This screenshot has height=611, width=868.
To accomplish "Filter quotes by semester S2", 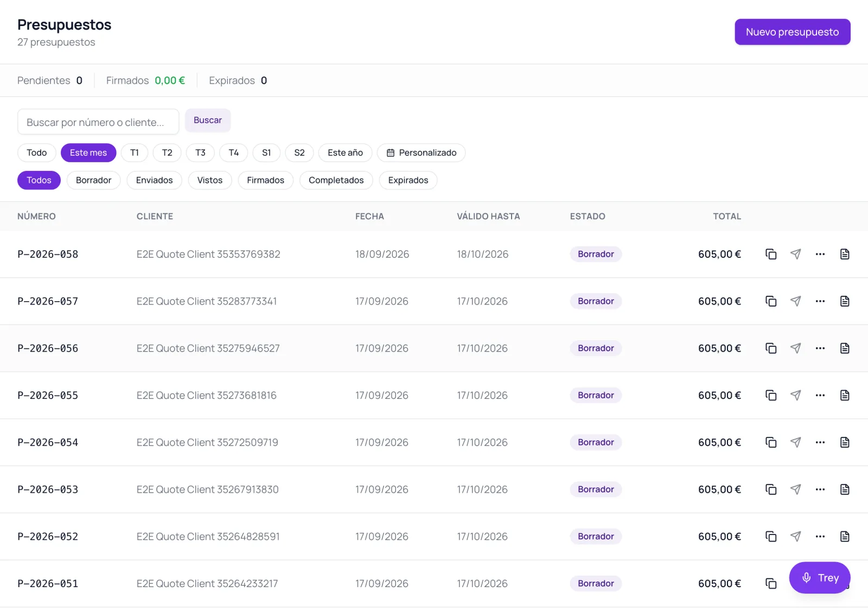I will coord(299,152).
